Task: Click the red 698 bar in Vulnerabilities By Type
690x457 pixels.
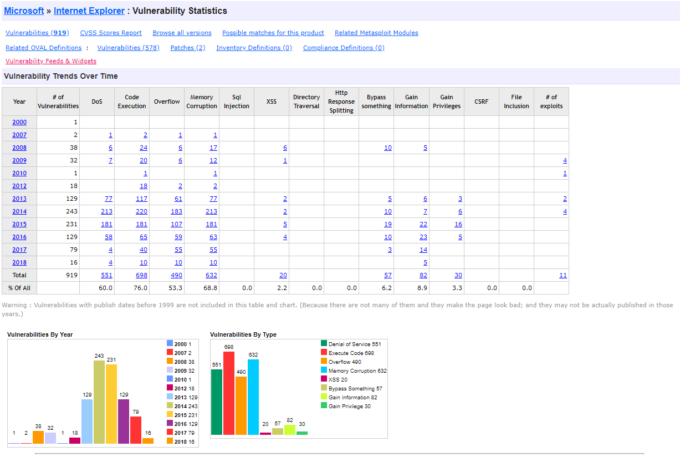Action: point(229,393)
